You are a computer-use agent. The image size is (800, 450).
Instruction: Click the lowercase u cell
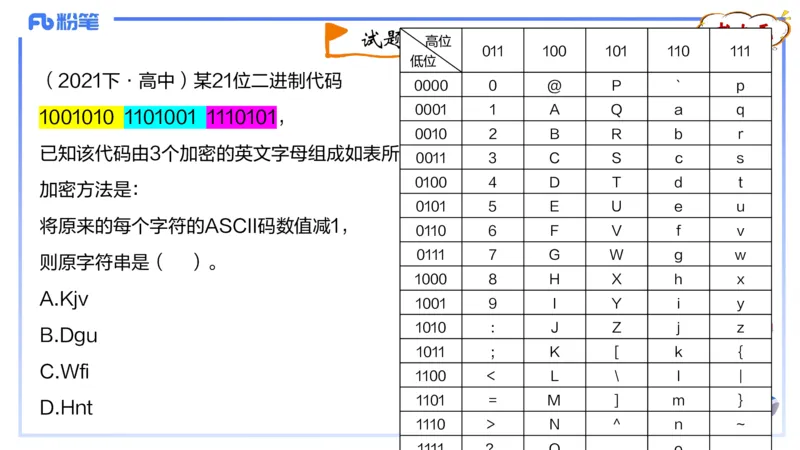(x=740, y=206)
